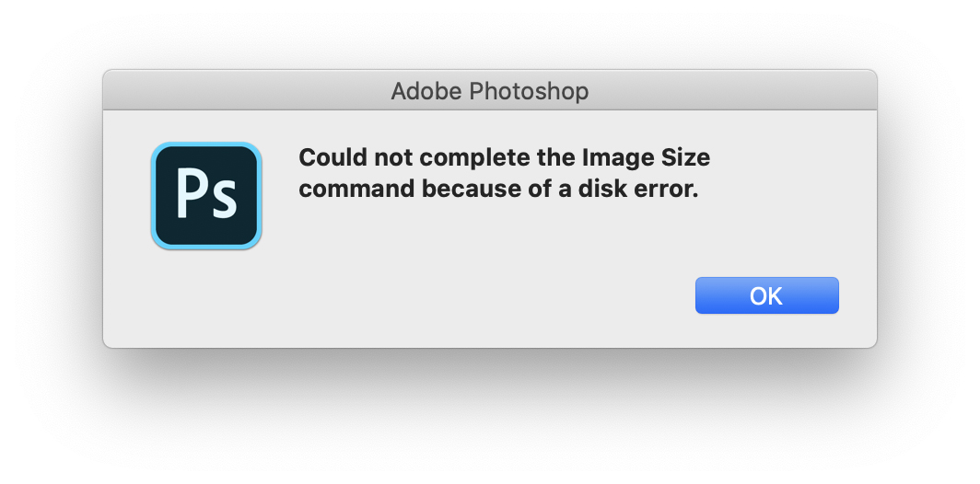Click the word Adobe in title bar
Viewport: 980px width, 484px height.
coord(426,91)
